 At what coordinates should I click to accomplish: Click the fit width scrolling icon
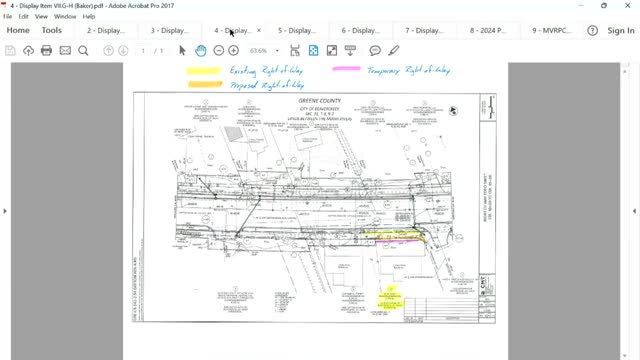click(x=295, y=51)
